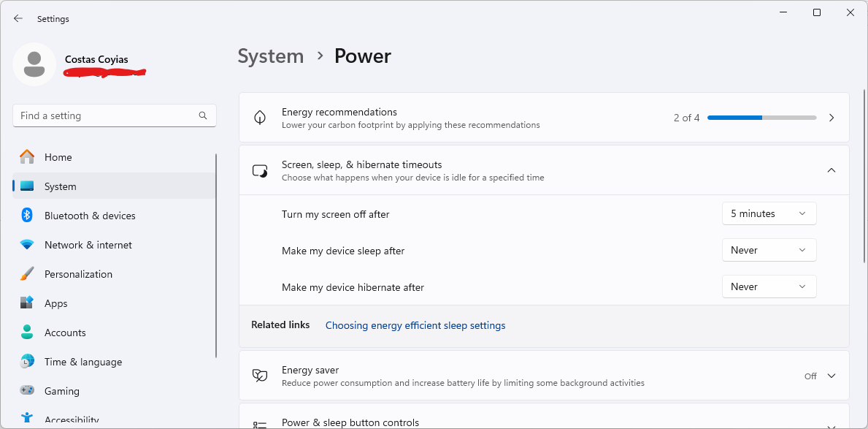
Task: Click System in the breadcrumb
Action: click(x=271, y=56)
